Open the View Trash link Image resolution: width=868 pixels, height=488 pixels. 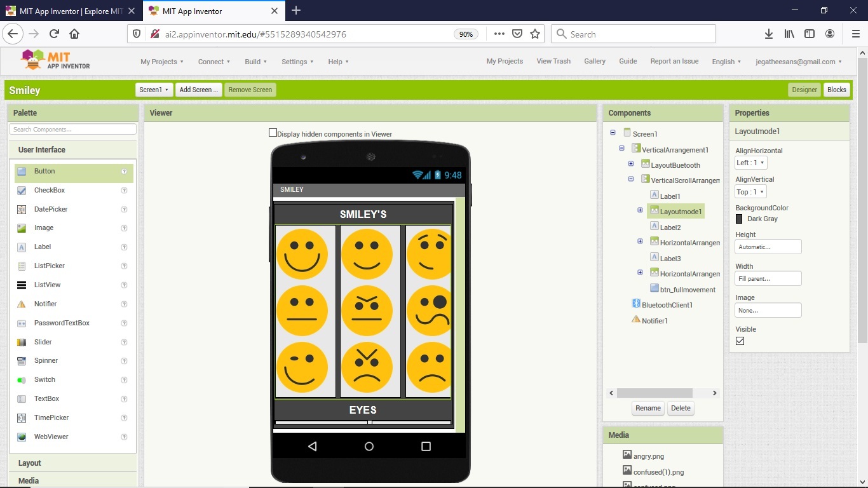coord(553,61)
